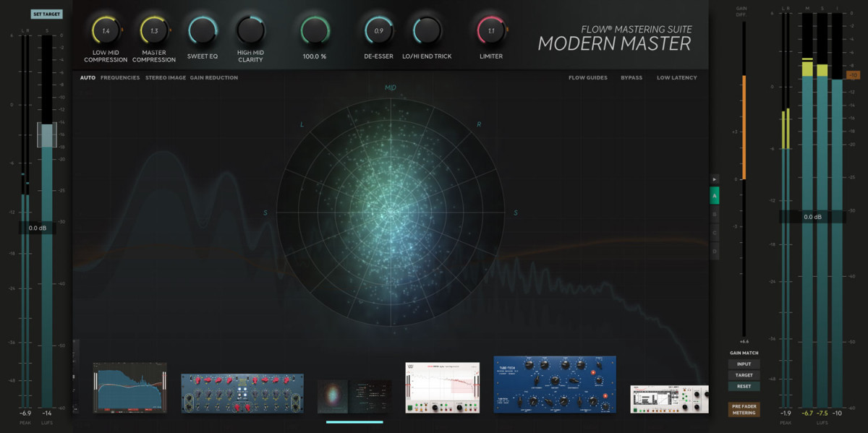
Task: Click the output LUFS value -6.7
Action: click(x=808, y=413)
